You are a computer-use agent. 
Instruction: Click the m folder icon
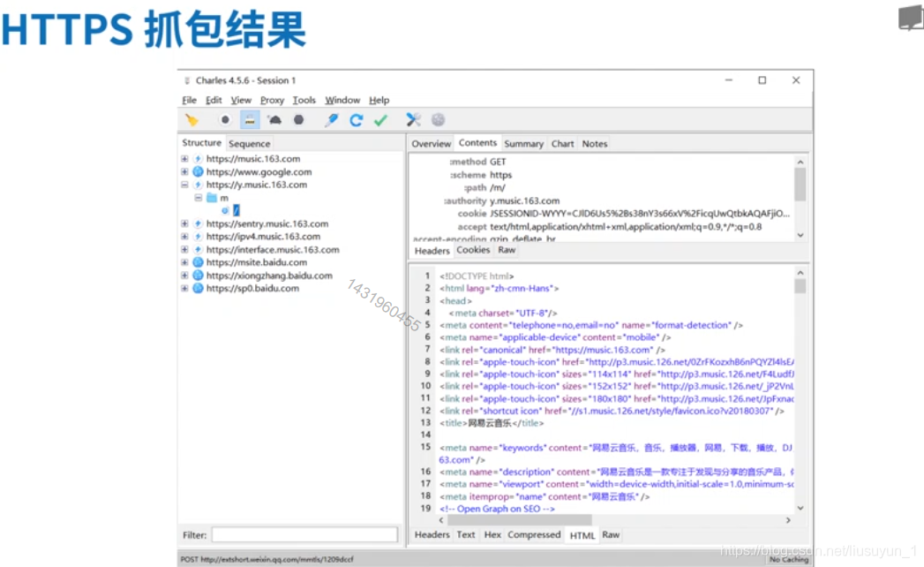pyautogui.click(x=212, y=198)
